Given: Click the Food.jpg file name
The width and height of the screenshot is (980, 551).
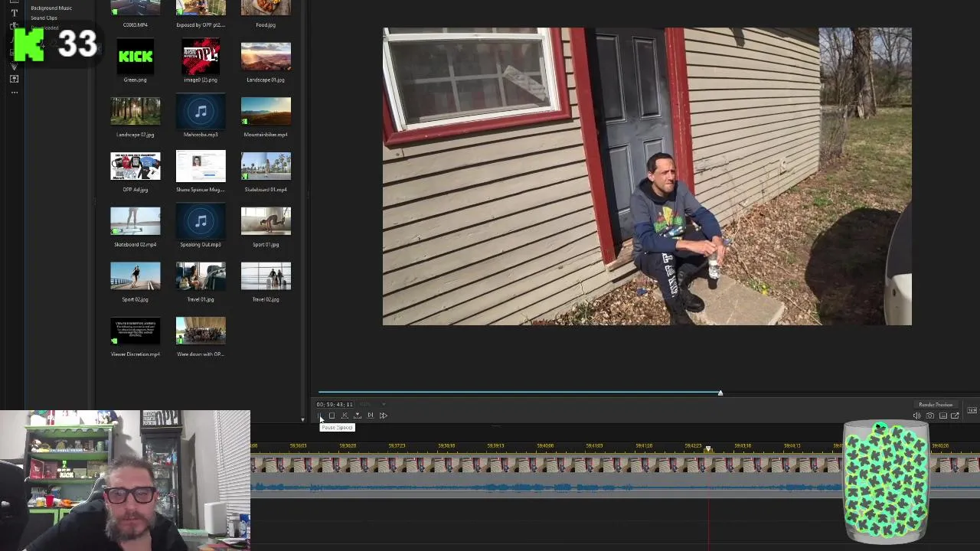Looking at the screenshot, I should point(266,24).
